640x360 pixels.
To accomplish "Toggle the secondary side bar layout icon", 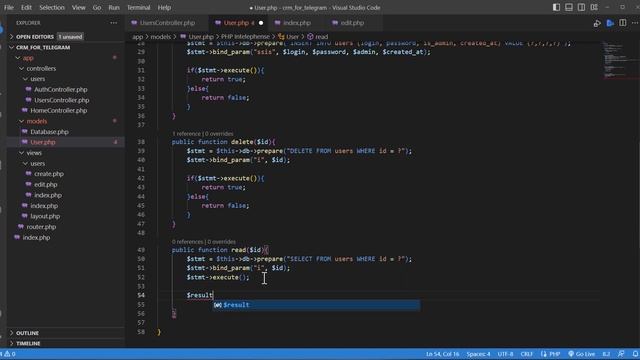I will tap(581, 7).
